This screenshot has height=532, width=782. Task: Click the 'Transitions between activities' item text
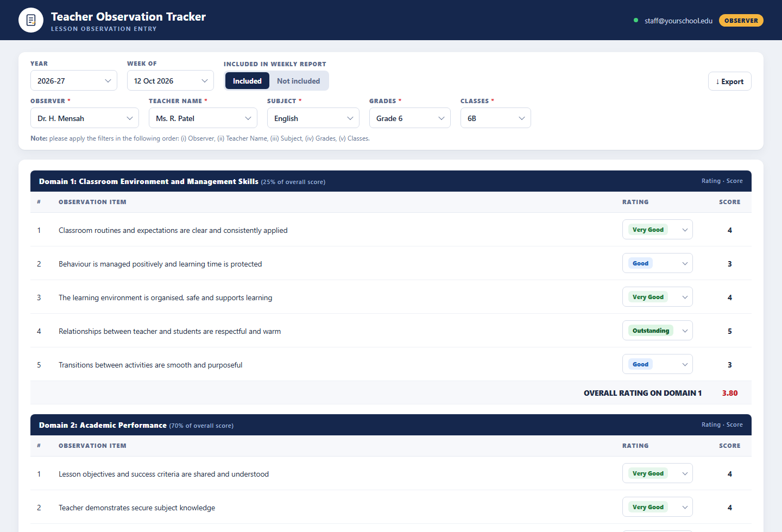pos(150,365)
